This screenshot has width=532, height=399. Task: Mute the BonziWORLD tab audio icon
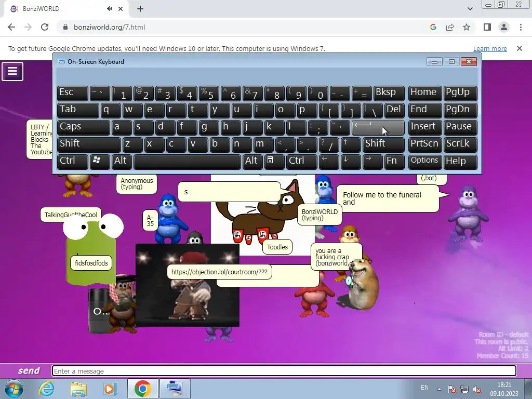coord(109,9)
